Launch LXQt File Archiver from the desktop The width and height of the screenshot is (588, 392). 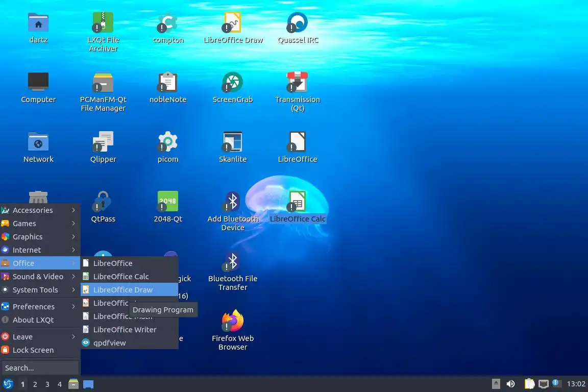pos(103,22)
